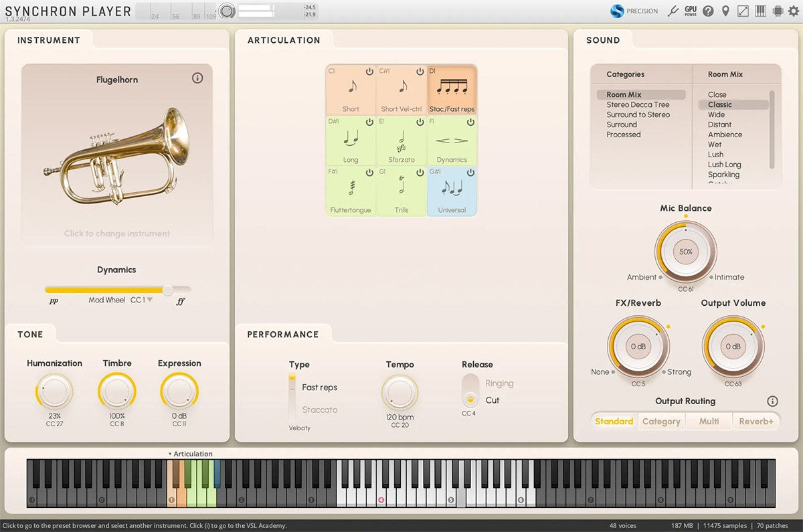803x532 pixels.
Task: Select the Sforzato articulation cell
Action: tap(401, 141)
